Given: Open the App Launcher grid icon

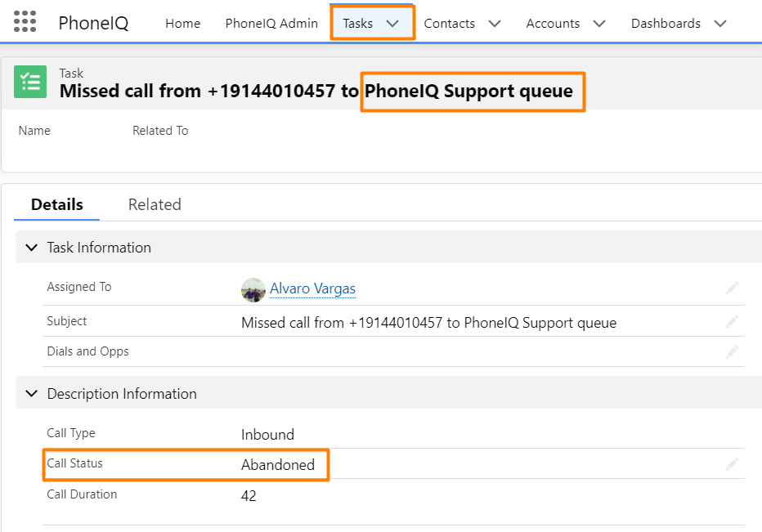Looking at the screenshot, I should click(25, 22).
